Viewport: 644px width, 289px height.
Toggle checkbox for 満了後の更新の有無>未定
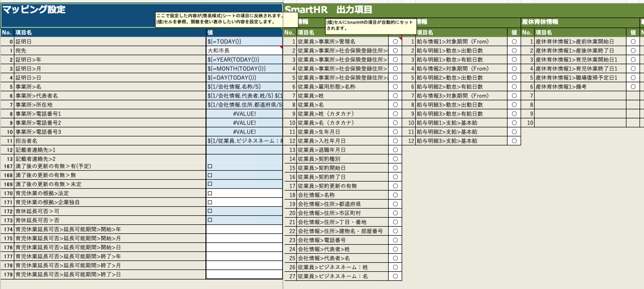210,184
